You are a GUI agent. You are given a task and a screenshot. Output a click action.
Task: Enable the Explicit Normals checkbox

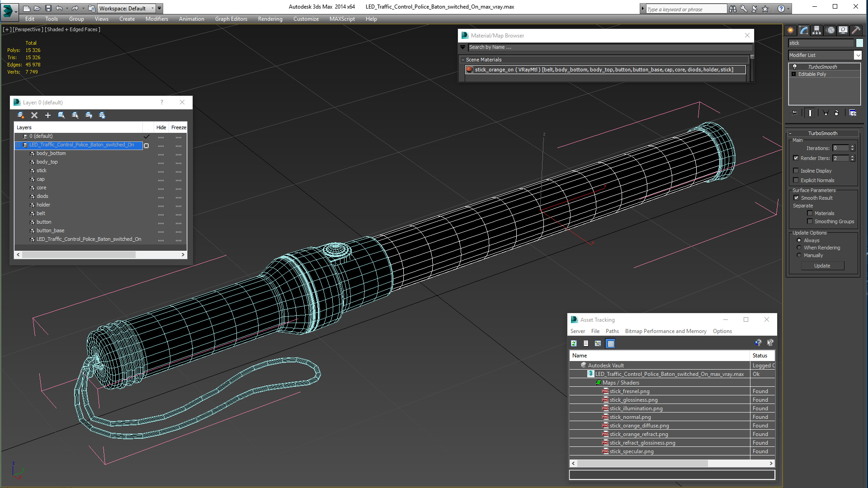click(x=796, y=180)
